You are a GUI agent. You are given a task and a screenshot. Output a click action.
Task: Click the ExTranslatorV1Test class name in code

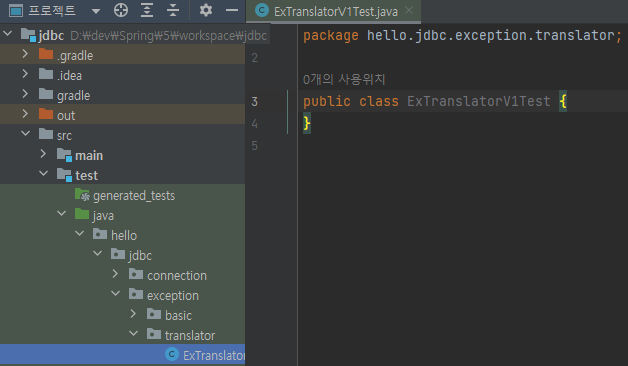tap(479, 101)
